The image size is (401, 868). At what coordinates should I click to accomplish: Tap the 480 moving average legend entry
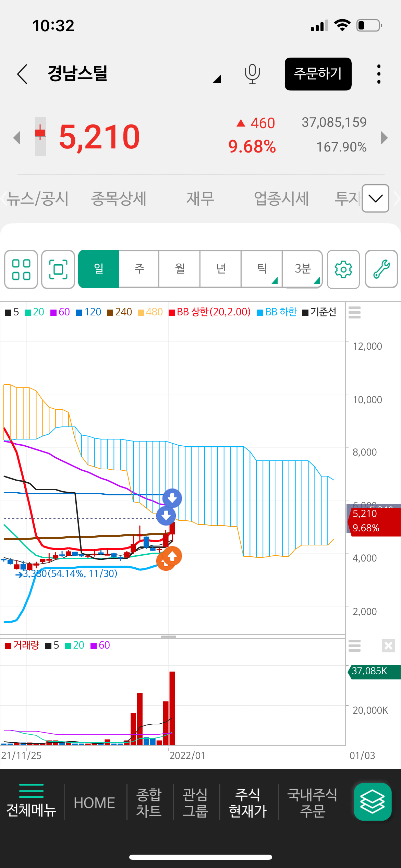(150, 312)
